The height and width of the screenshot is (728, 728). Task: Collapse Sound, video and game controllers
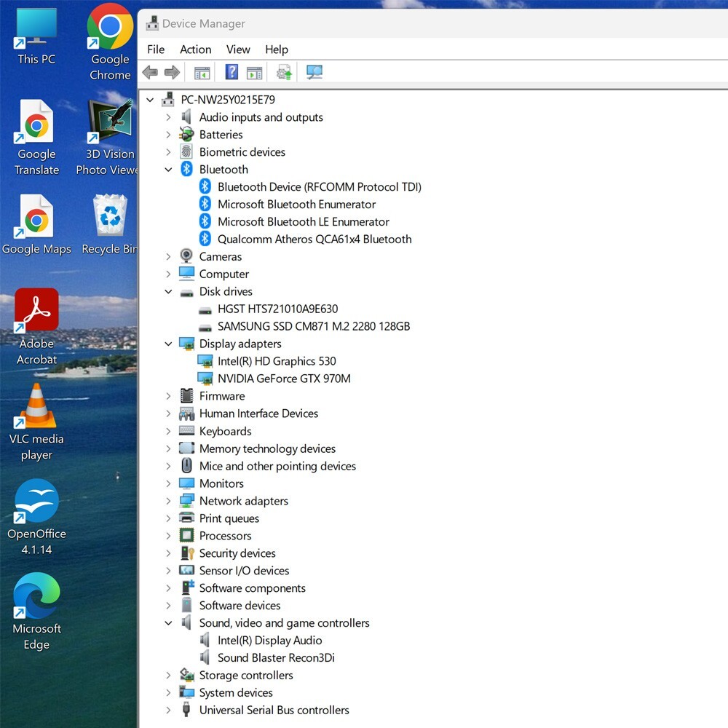169,622
